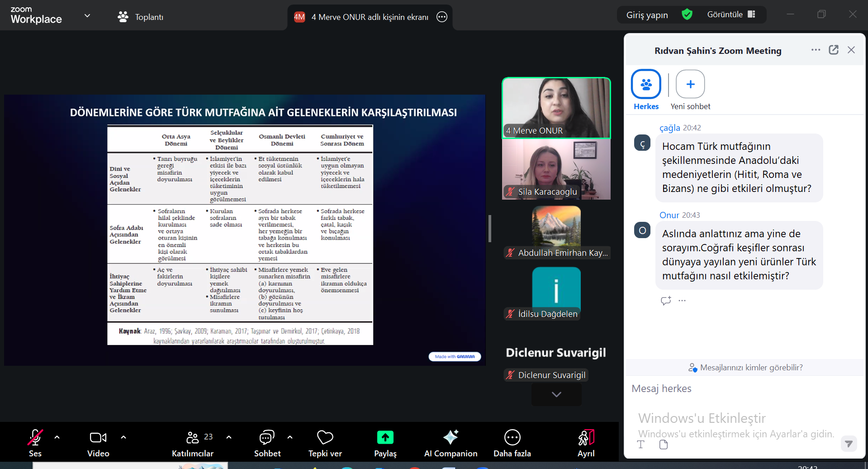868x469 pixels.
Task: Open Mesajlarınızı kimler görebilir link
Action: tap(751, 368)
